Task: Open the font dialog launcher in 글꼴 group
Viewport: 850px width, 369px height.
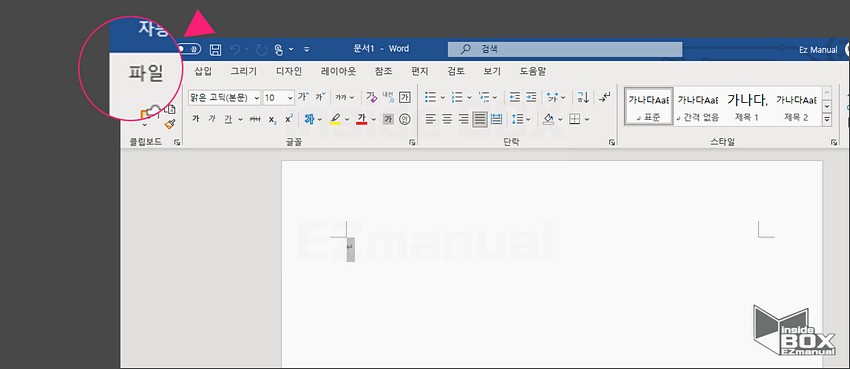Action: [413, 142]
